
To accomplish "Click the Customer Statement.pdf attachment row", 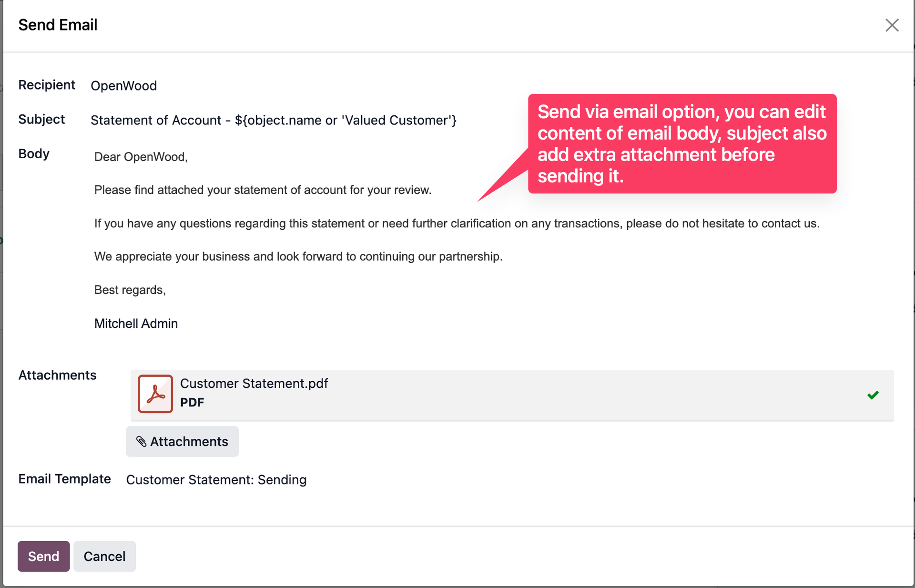I will [429, 394].
